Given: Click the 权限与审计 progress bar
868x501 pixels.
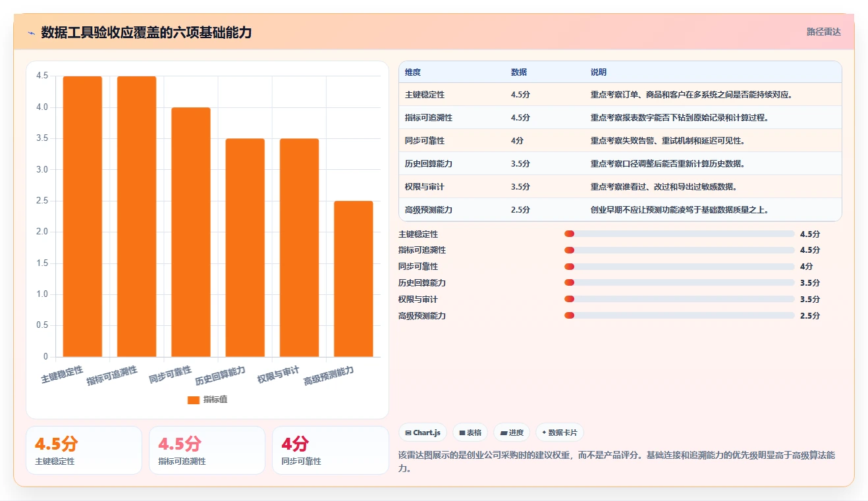Looking at the screenshot, I should [679, 300].
